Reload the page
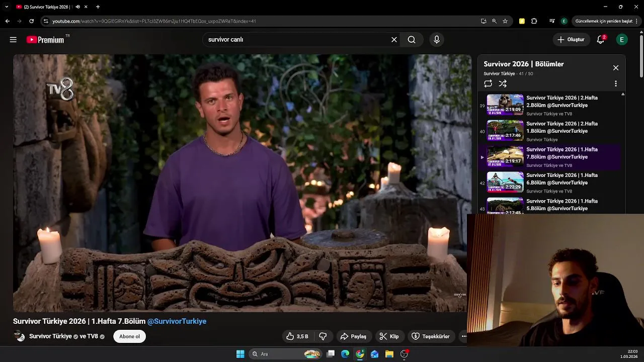The image size is (644, 362). 31,21
